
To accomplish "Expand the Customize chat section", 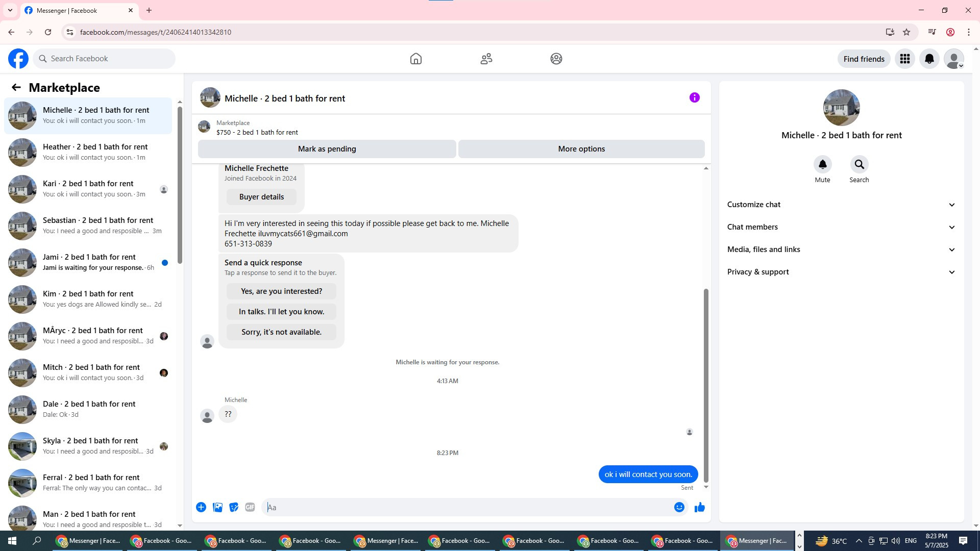I will pyautogui.click(x=841, y=205).
